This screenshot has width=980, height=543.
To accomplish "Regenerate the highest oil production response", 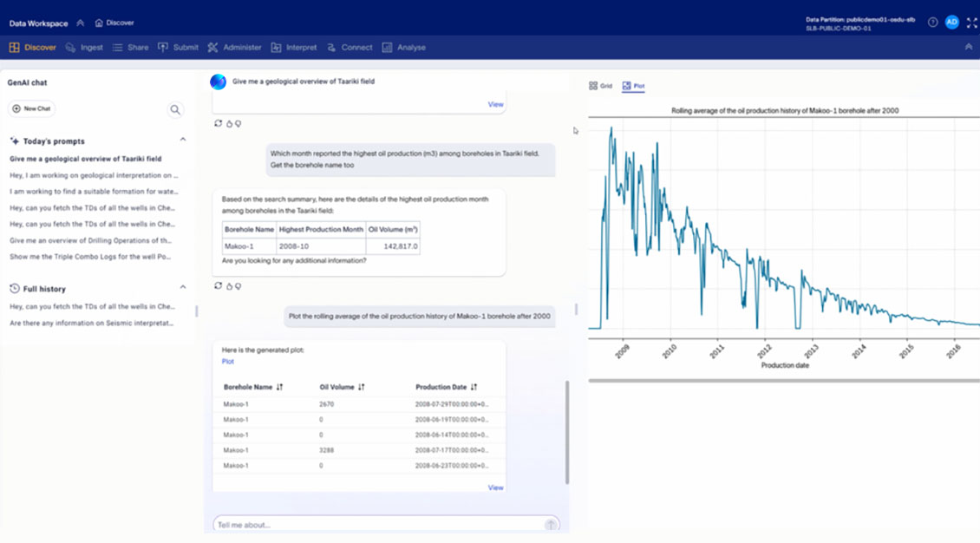I will tap(217, 286).
